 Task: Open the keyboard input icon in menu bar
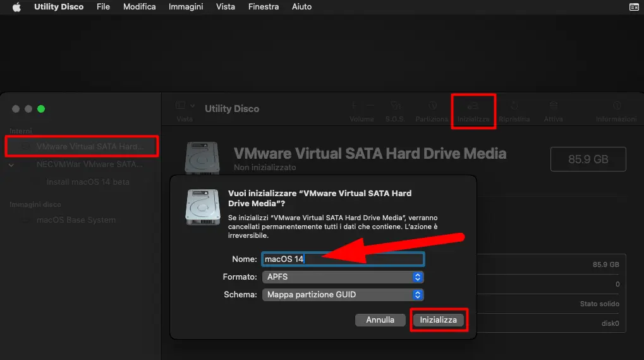pos(634,7)
